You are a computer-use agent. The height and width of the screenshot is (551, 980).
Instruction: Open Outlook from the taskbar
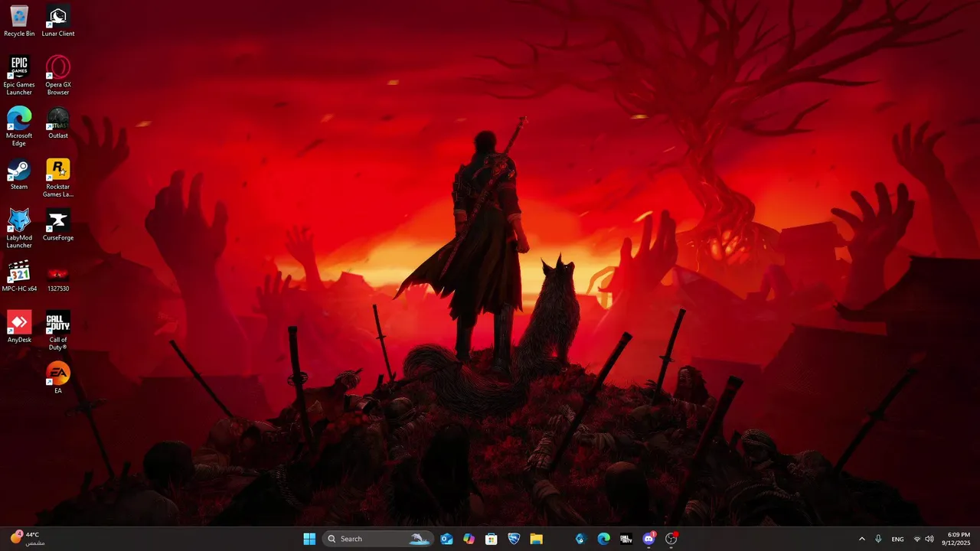coord(446,539)
